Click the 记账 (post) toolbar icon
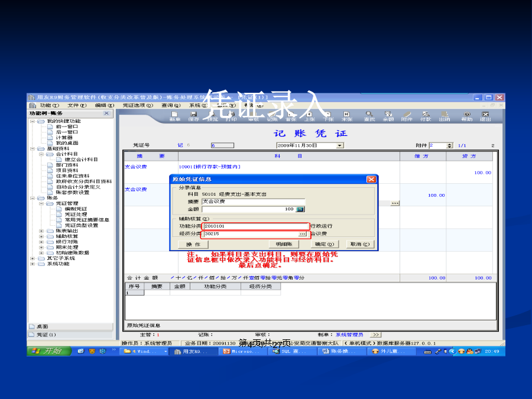The height and width of the screenshot is (399, 532). [272, 116]
